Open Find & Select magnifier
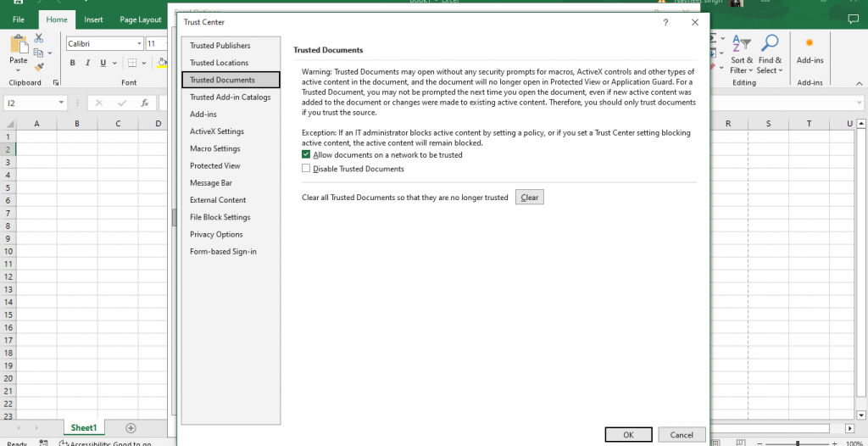Screen dimensions: 868x446 (770, 54)
